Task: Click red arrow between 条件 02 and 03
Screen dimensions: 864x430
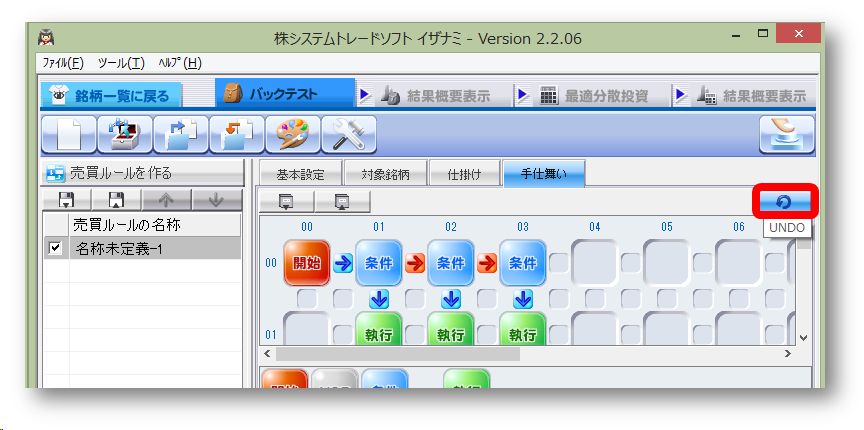Action: coord(487,263)
